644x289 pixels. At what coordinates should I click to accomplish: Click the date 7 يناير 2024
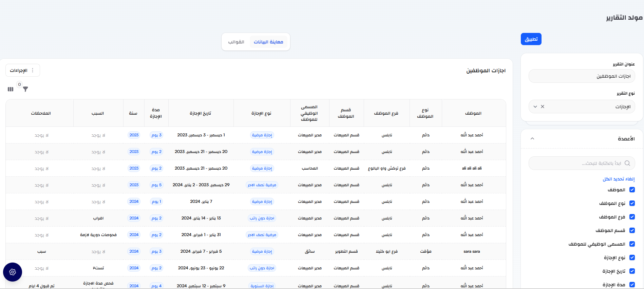click(x=201, y=201)
